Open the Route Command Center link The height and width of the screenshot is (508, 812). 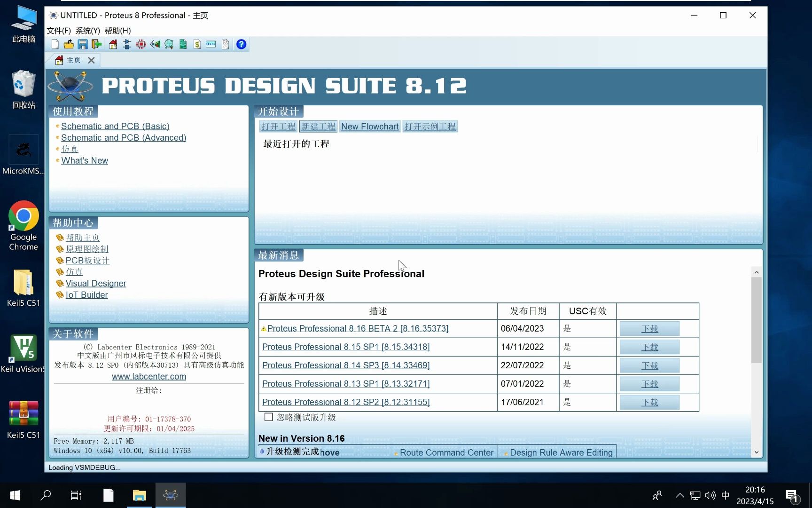(x=446, y=452)
